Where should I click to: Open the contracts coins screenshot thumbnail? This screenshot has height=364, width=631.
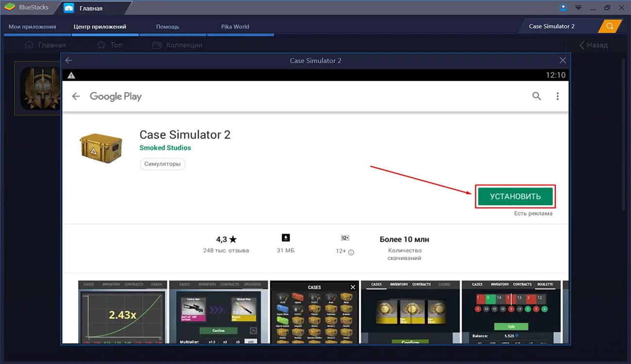(410, 312)
